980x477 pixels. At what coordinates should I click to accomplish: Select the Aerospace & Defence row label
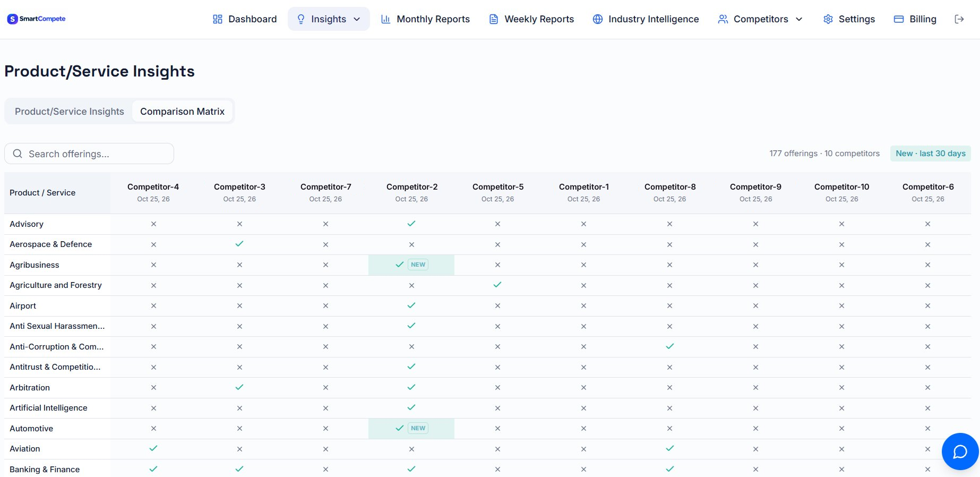(50, 244)
